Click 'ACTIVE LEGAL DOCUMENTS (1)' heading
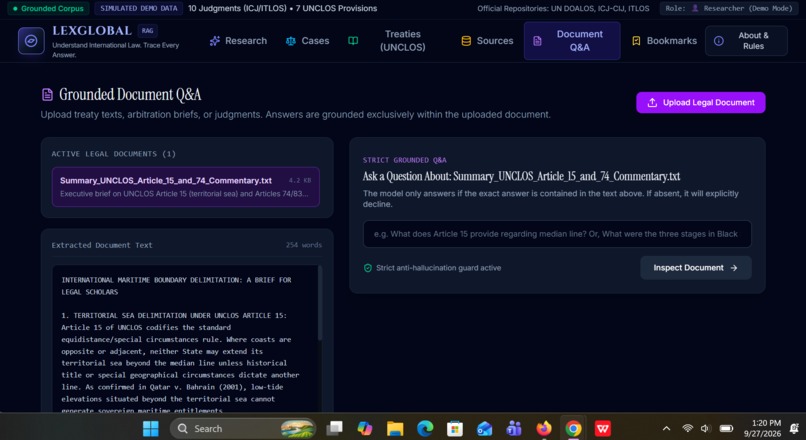806x440 pixels. [x=114, y=154]
